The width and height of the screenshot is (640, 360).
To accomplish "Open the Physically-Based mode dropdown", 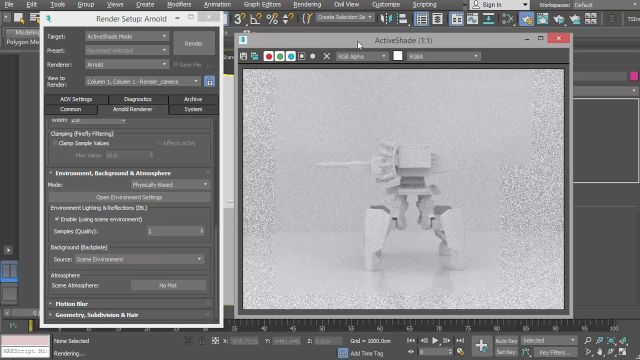I will (x=170, y=185).
